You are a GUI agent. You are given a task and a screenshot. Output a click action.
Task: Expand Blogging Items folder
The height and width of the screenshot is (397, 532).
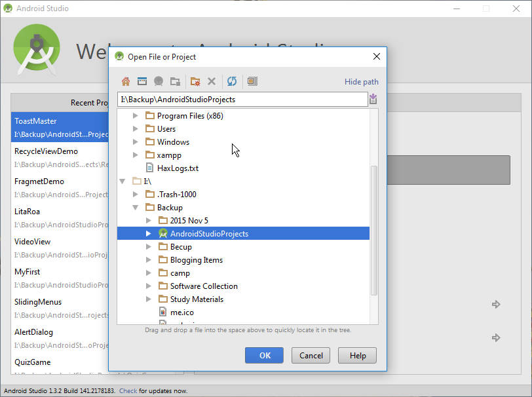149,260
